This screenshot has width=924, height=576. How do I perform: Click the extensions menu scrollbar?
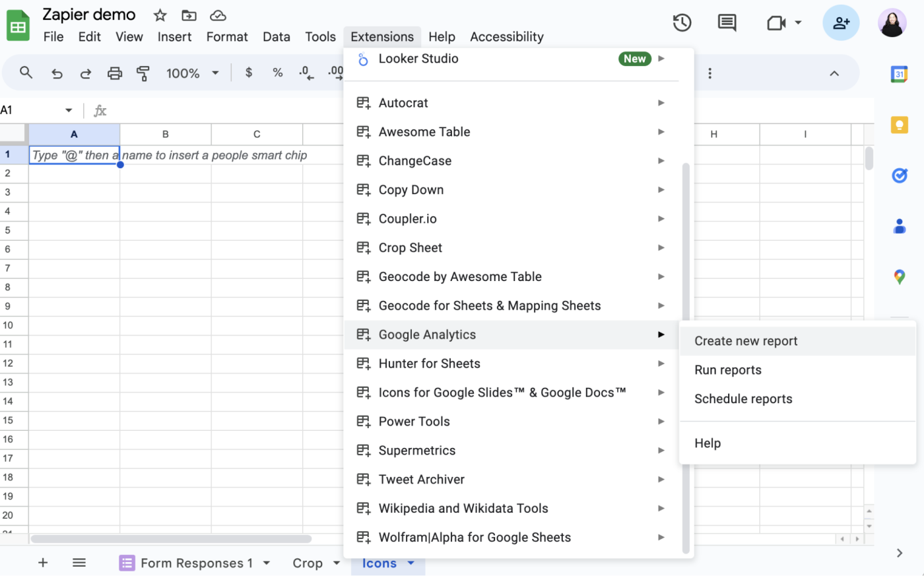pos(686,358)
